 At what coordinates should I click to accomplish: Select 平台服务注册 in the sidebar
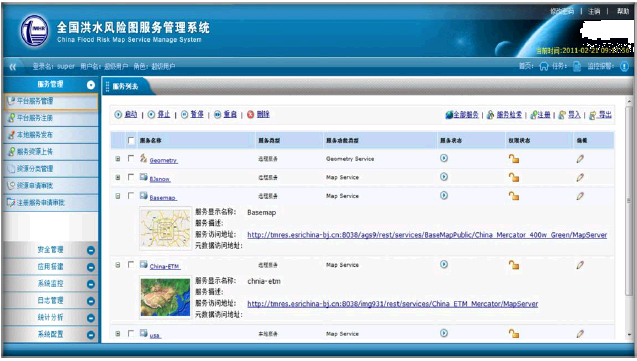click(51, 118)
